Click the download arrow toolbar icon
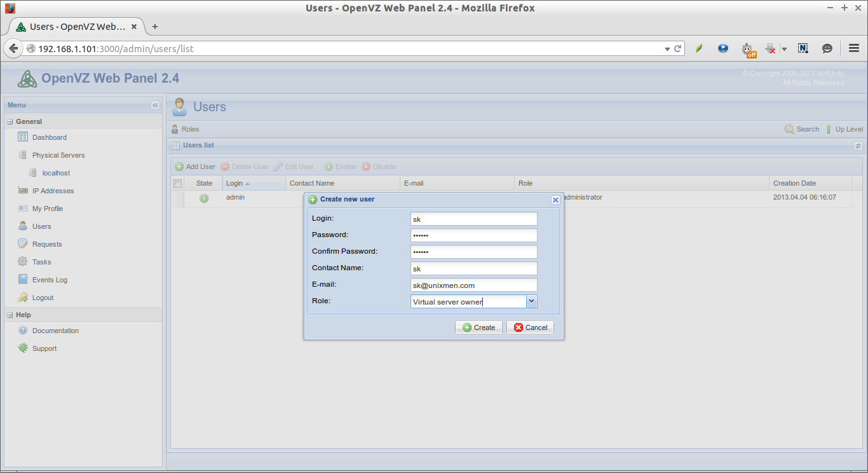868x473 pixels. [770, 48]
